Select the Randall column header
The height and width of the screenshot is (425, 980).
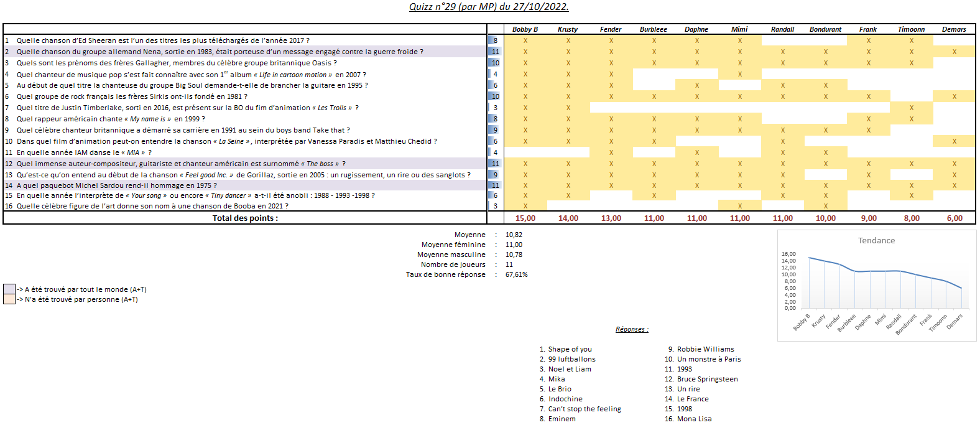(x=782, y=29)
